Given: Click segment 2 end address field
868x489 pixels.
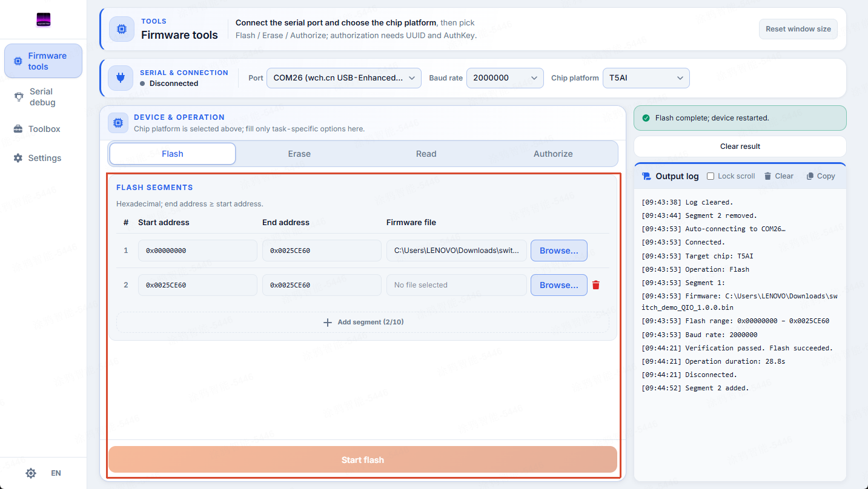Looking at the screenshot, I should [x=322, y=285].
